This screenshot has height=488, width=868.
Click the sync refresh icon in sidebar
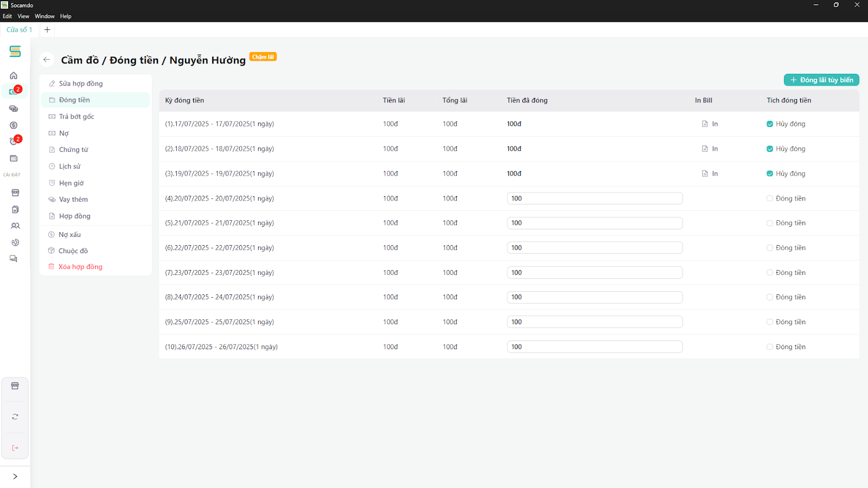tap(15, 416)
